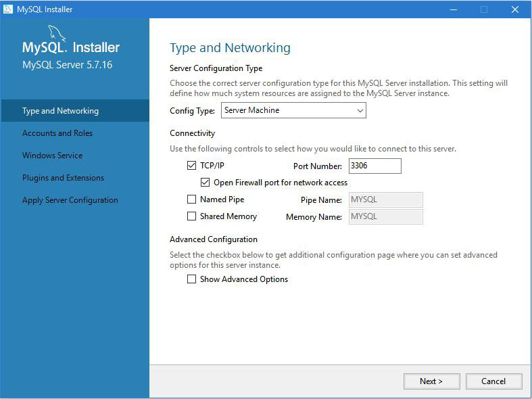Click the Next button
Image resolution: width=532 pixels, height=399 pixels.
(431, 381)
